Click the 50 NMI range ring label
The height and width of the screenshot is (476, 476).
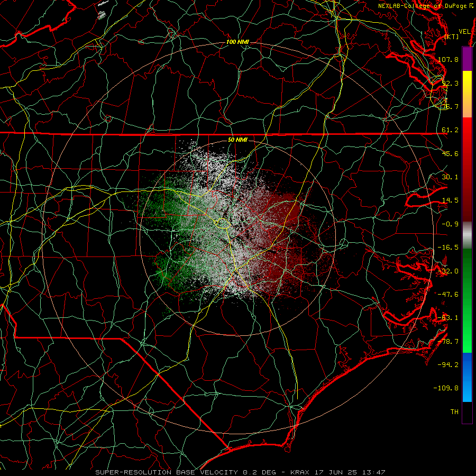pos(237,140)
